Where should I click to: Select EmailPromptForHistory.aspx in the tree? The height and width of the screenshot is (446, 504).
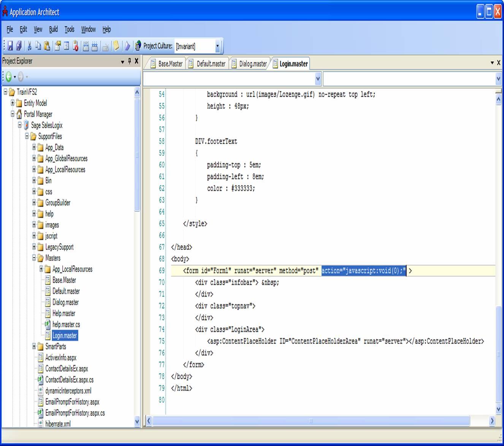click(x=72, y=402)
